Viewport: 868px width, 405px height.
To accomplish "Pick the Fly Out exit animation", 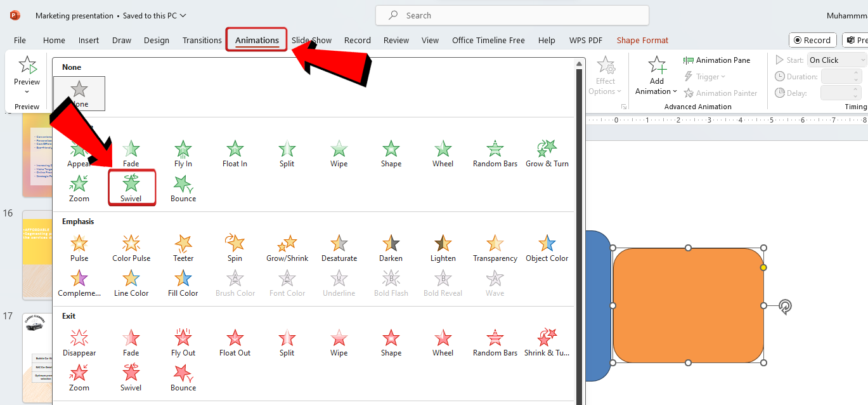I will (183, 342).
